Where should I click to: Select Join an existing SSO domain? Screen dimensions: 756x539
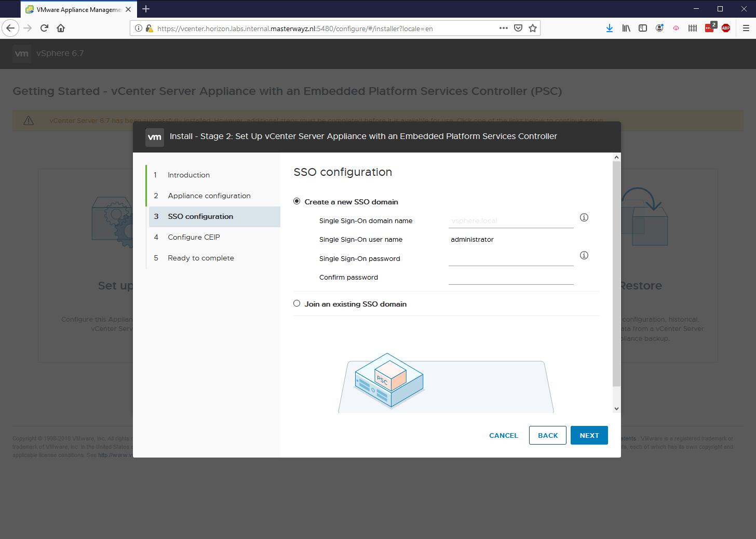click(x=297, y=303)
